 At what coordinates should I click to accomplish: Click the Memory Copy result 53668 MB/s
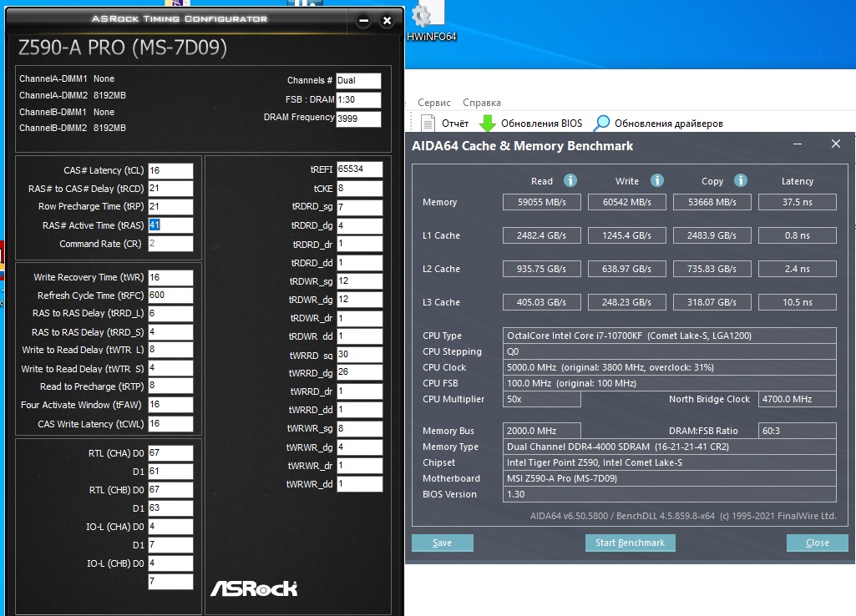[x=712, y=203]
